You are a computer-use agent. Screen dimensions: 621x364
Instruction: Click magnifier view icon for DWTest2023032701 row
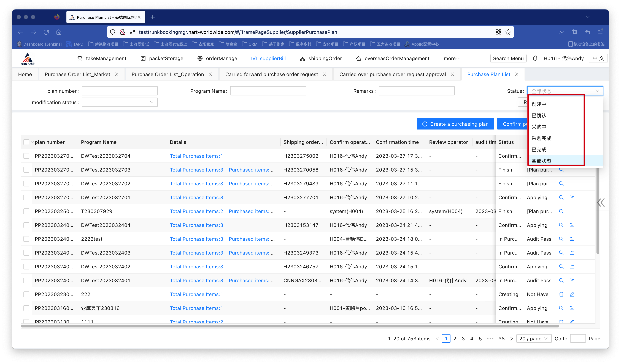tap(561, 197)
